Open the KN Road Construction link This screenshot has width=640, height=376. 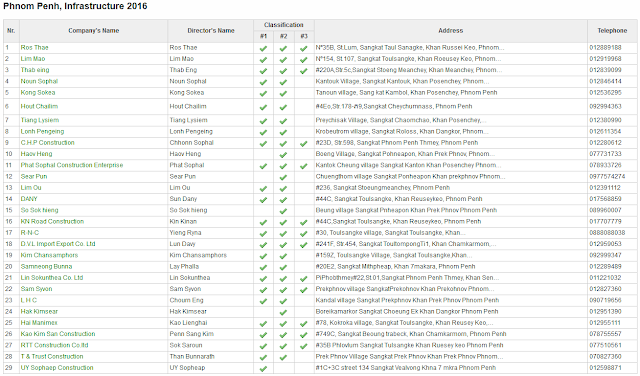pyautogui.click(x=53, y=221)
